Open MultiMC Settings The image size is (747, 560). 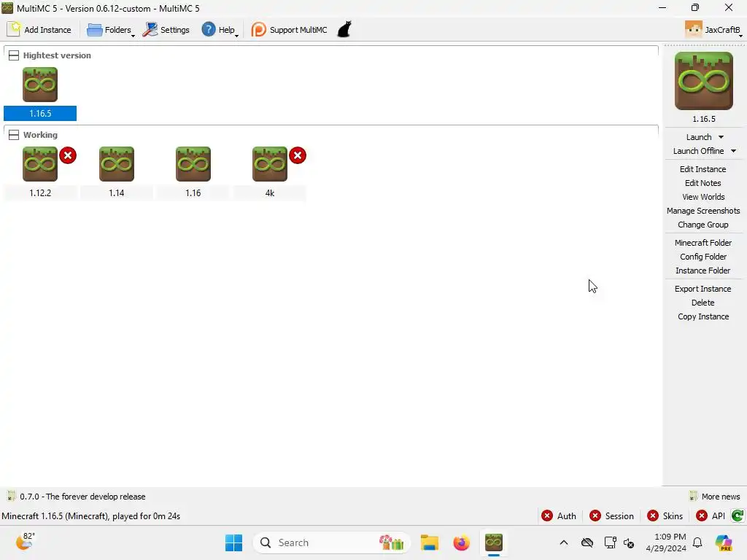pyautogui.click(x=166, y=29)
